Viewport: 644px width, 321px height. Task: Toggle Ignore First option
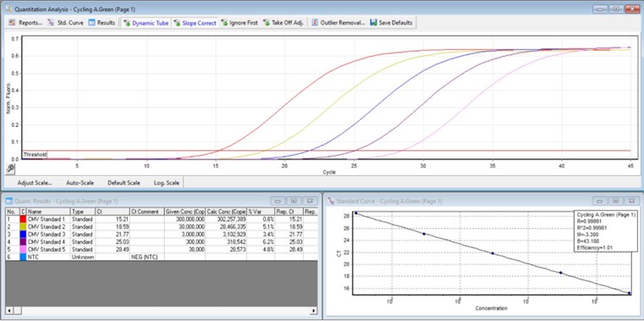pyautogui.click(x=239, y=23)
